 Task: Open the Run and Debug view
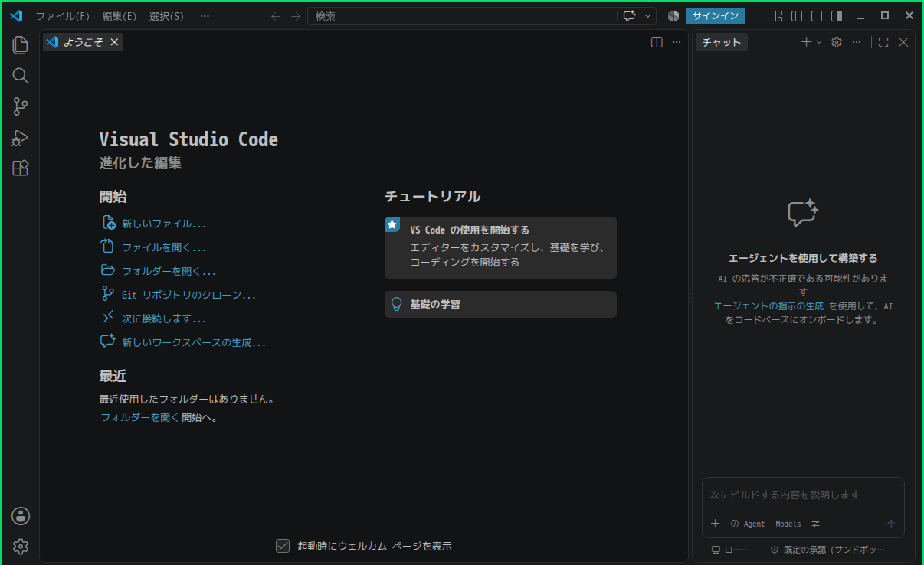[x=21, y=138]
